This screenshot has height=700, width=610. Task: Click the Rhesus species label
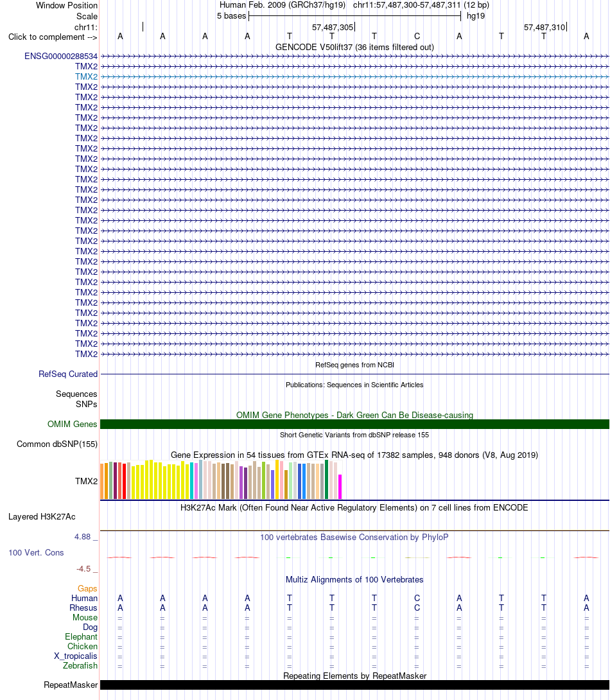point(83,608)
